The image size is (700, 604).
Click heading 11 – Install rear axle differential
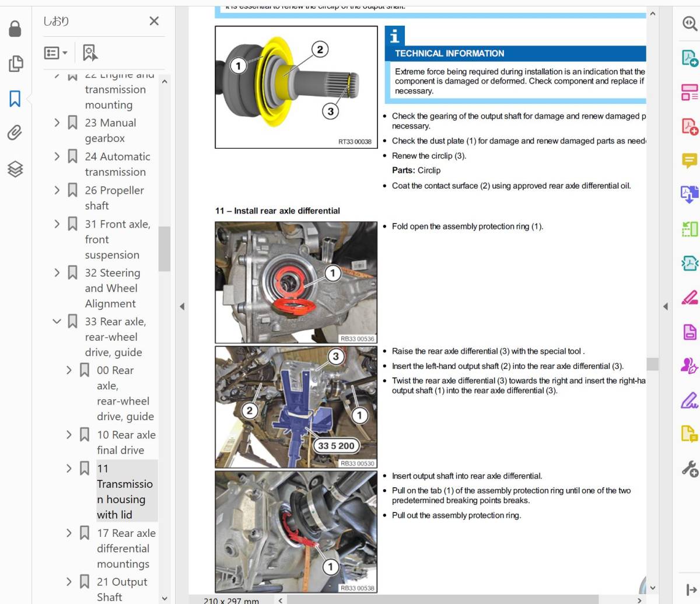point(278,211)
